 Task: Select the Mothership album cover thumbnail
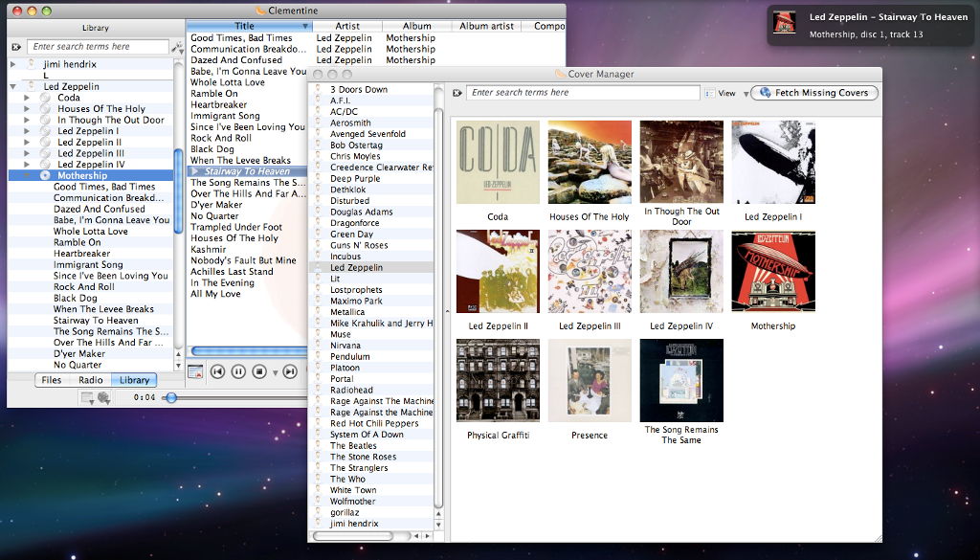pos(773,272)
